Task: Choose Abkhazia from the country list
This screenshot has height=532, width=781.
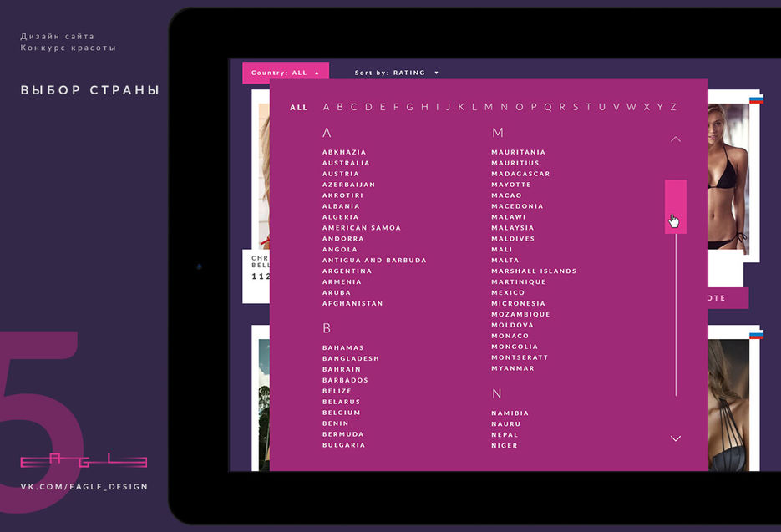Action: [x=344, y=153]
